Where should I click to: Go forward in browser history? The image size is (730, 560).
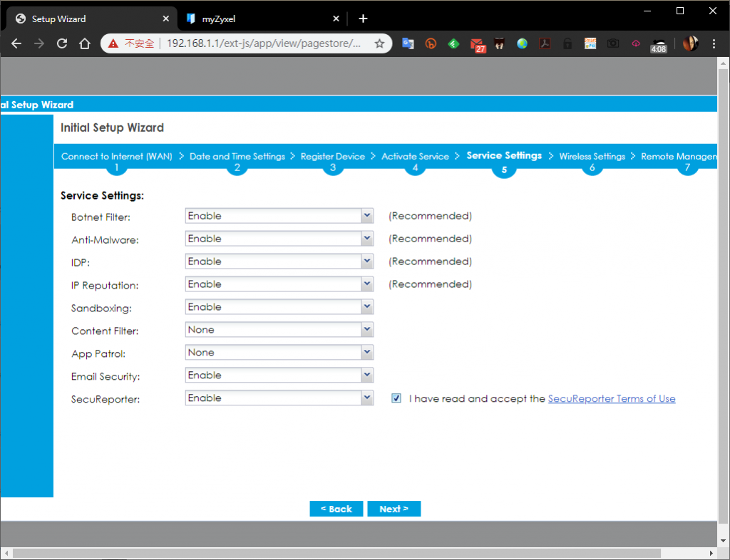[x=39, y=43]
